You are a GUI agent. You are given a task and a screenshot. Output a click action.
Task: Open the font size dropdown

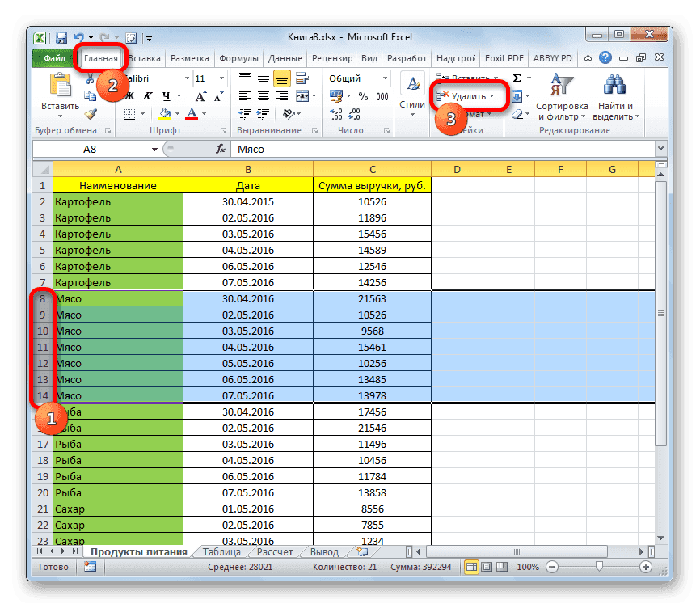coord(221,77)
